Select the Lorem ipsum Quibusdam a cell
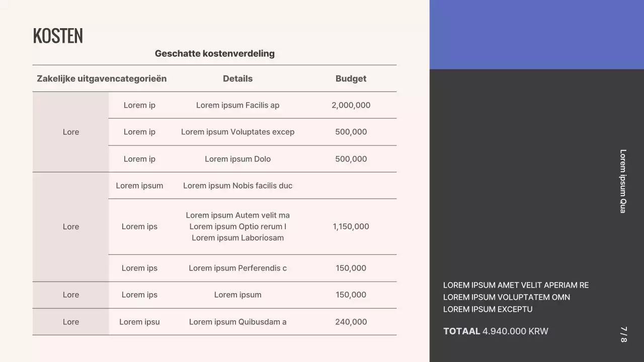The image size is (644, 362). point(237,322)
